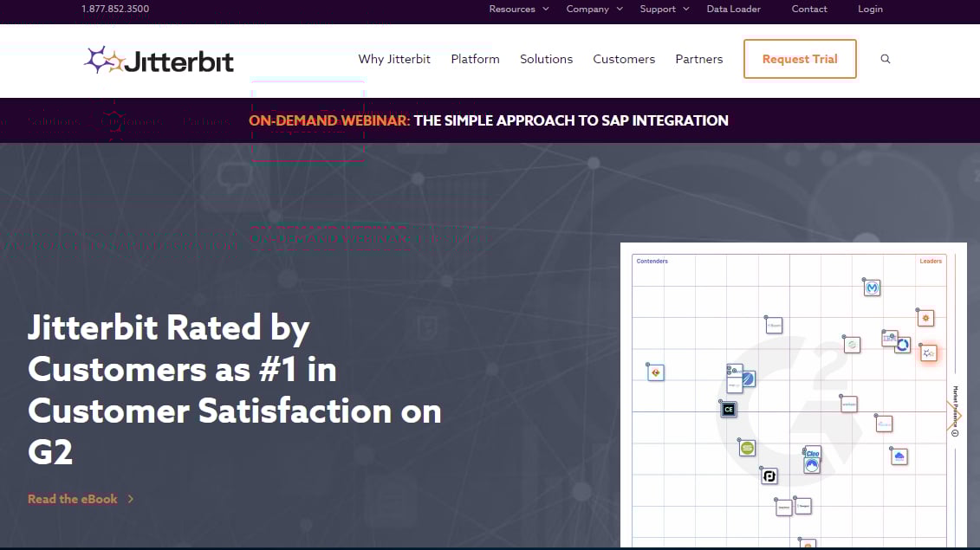
Task: Click the orange sun logo near Leaders label
Action: point(925,318)
